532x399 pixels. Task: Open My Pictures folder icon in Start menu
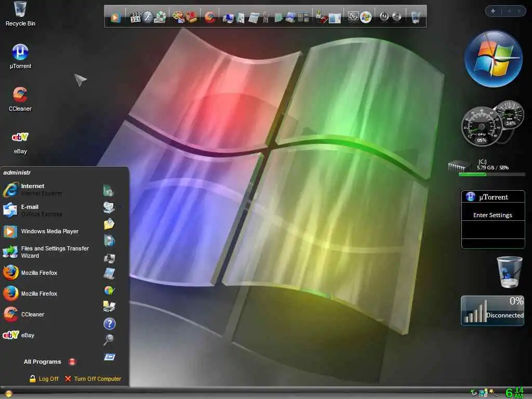(109, 224)
